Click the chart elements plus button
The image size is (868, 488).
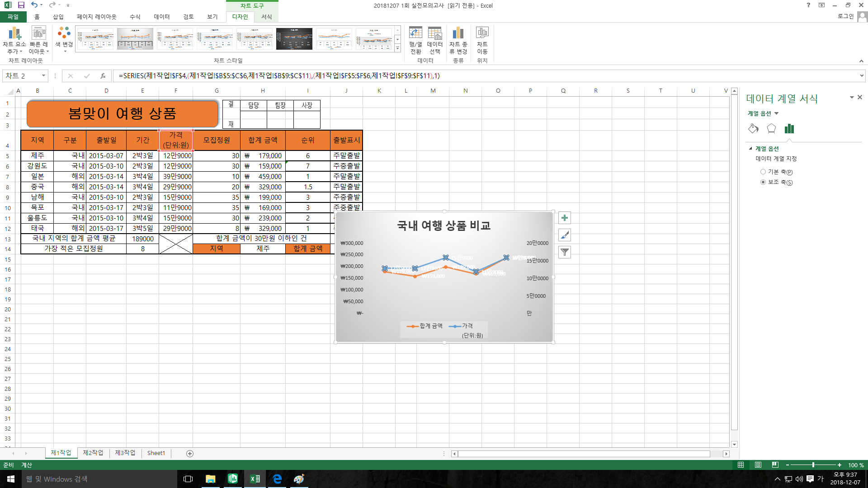click(x=565, y=218)
